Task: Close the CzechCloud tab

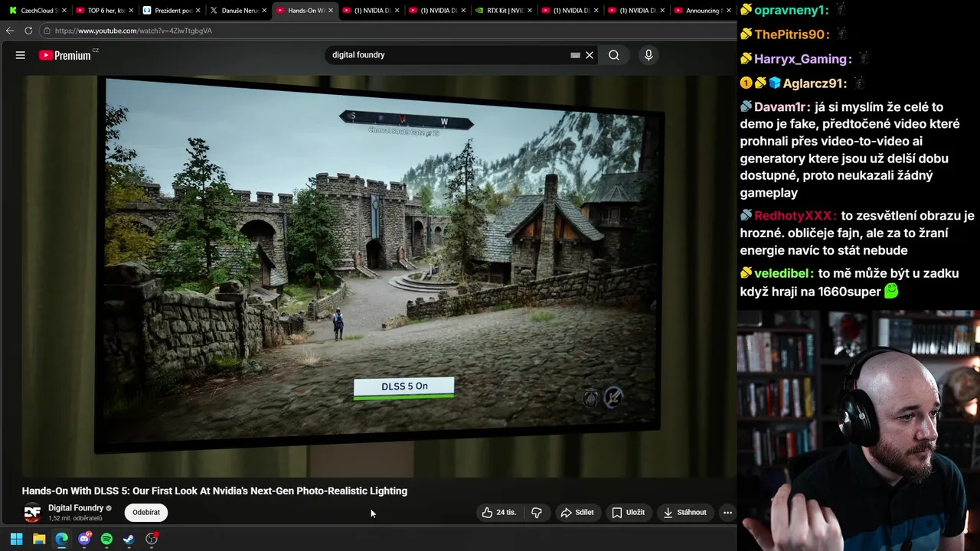Action: (64, 11)
